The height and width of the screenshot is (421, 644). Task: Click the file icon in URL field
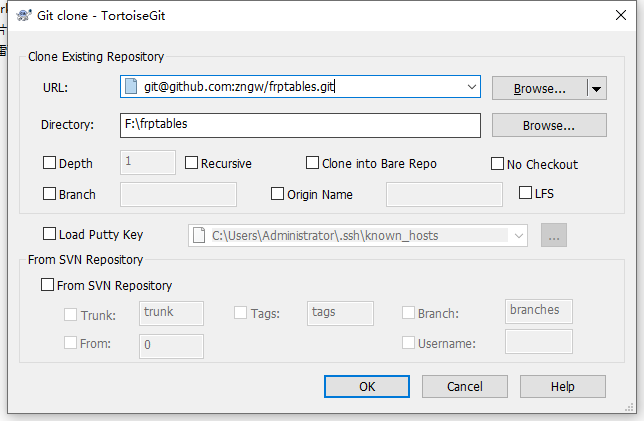click(x=130, y=87)
